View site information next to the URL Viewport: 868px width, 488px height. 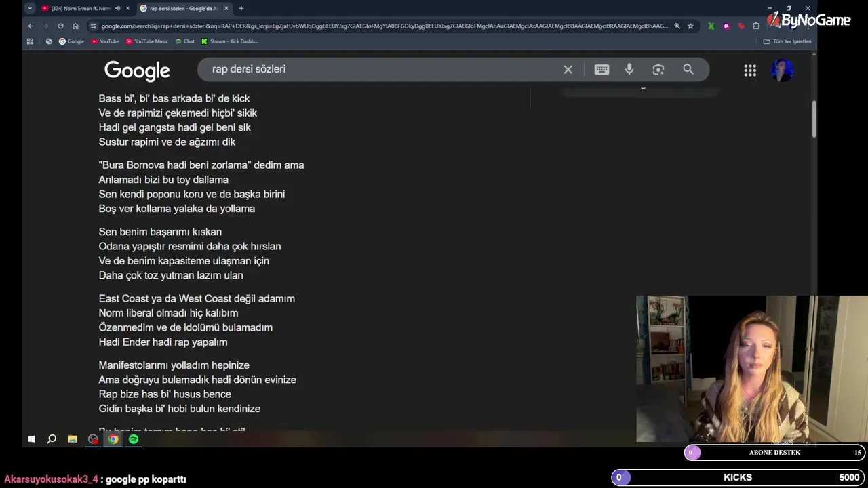pyautogui.click(x=94, y=26)
